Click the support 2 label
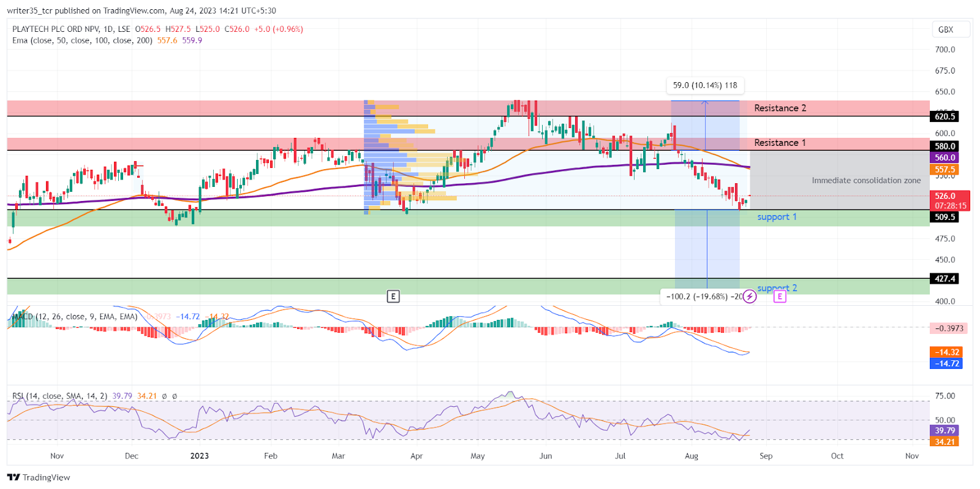The height and width of the screenshot is (489, 980). click(x=777, y=288)
